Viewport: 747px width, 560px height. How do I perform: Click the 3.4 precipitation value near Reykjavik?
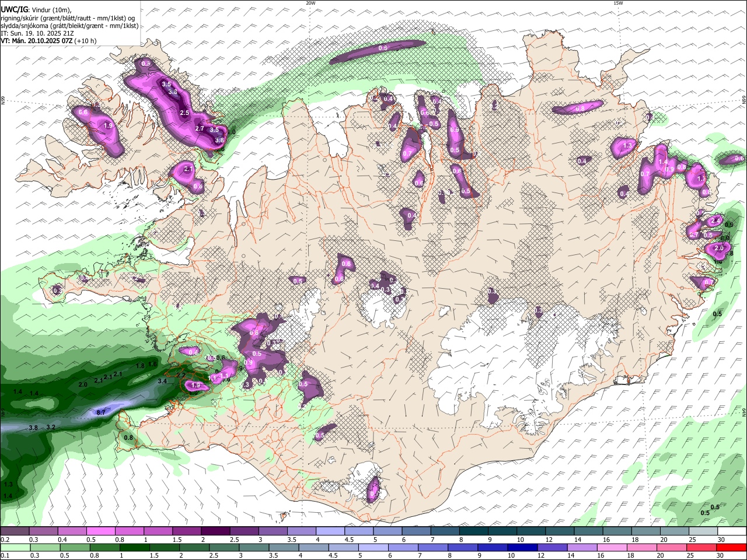(162, 381)
